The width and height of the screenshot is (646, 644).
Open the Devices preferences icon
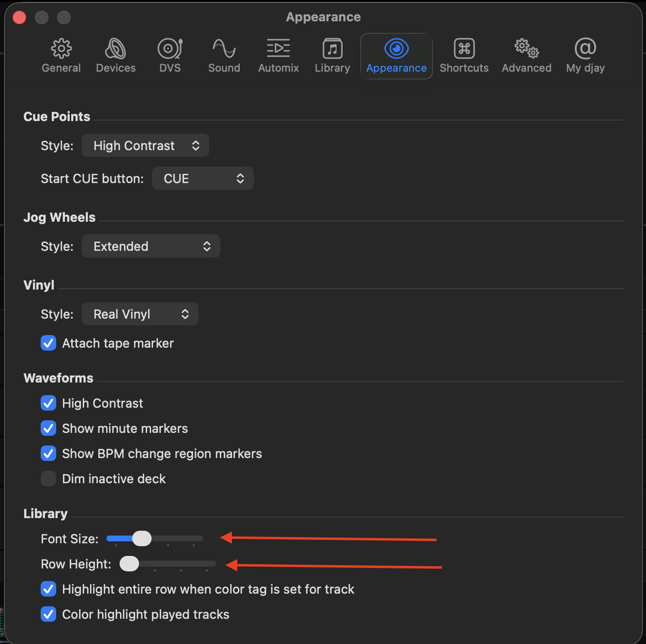[116, 48]
